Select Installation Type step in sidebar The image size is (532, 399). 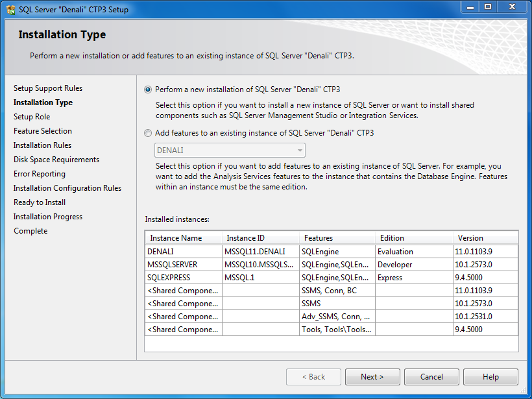[43, 103]
